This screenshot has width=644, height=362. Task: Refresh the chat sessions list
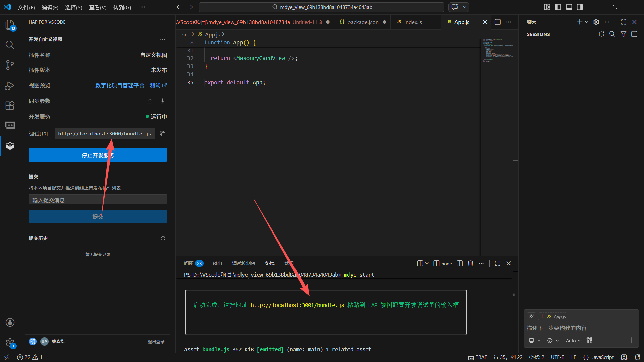coord(601,34)
